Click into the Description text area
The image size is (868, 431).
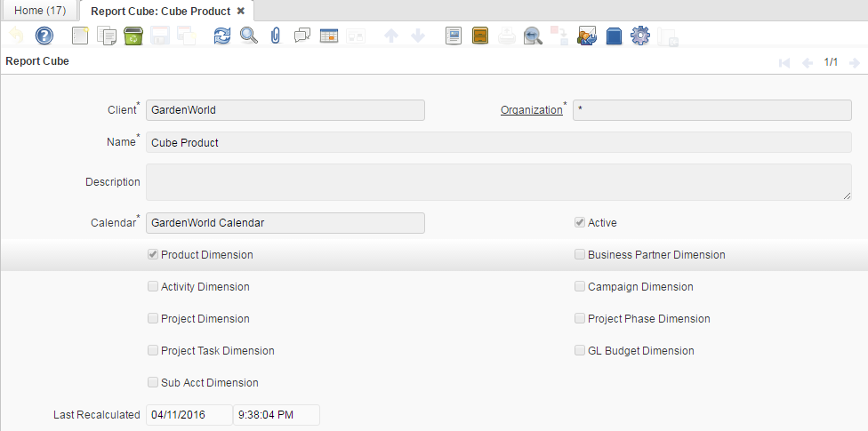tap(498, 182)
